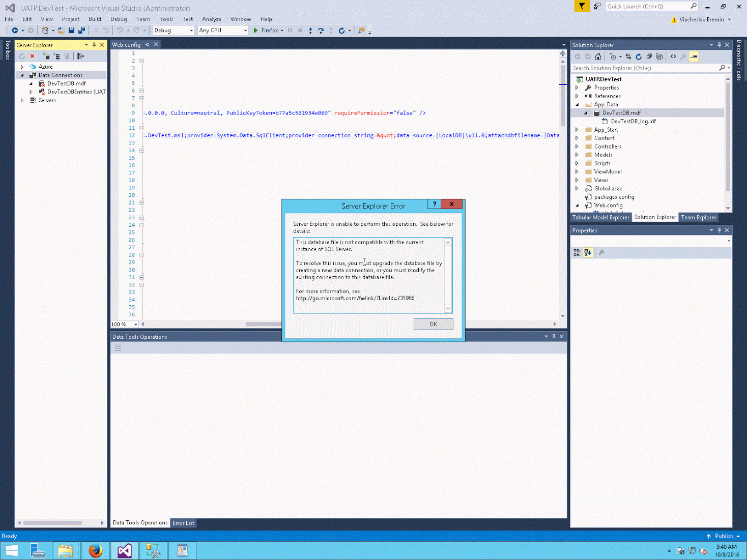
Task: Focus the Quick Launch search box
Action: coord(648,6)
